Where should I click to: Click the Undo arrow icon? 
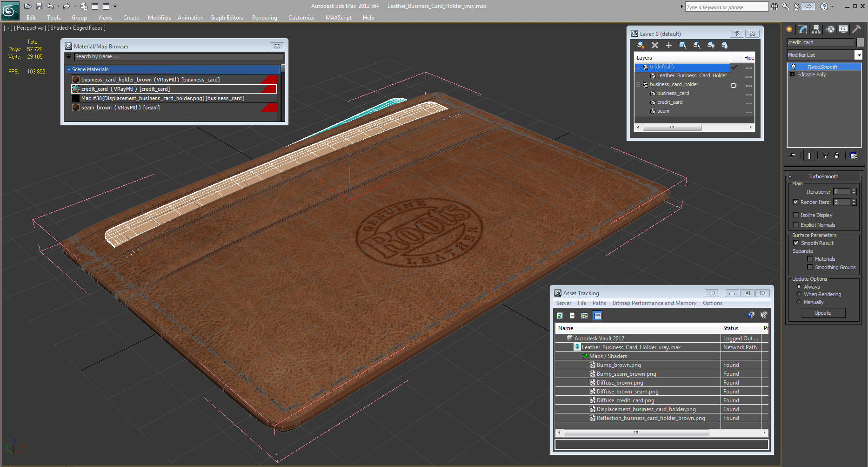click(x=50, y=6)
